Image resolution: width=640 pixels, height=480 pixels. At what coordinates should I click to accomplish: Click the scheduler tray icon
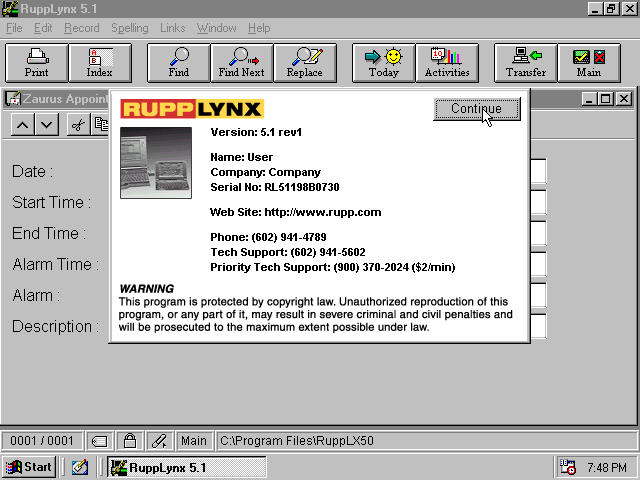pos(567,467)
